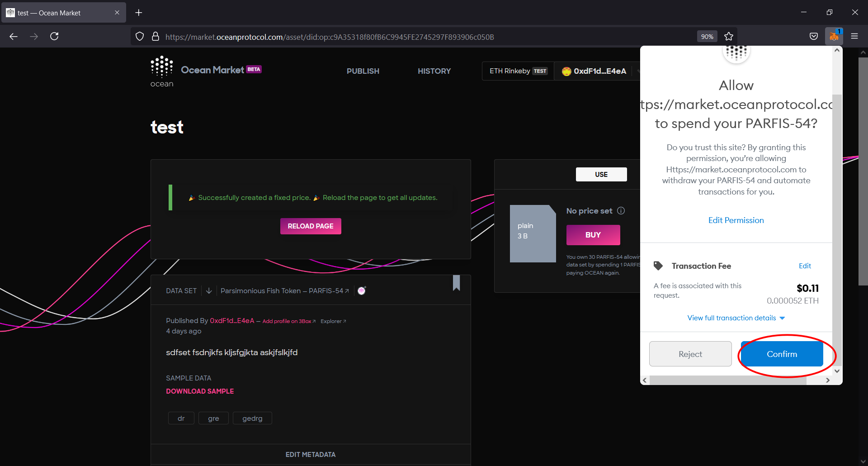868x466 pixels.
Task: Click the Ocean Protocol logo
Action: (x=161, y=71)
